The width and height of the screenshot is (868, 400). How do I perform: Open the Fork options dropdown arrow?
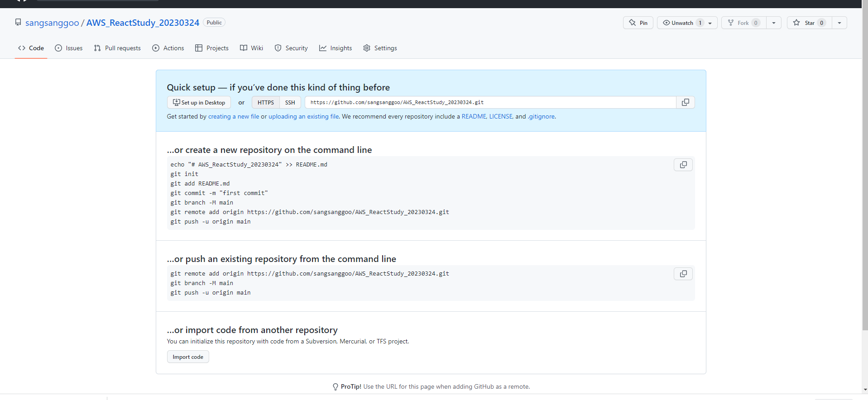pyautogui.click(x=774, y=23)
